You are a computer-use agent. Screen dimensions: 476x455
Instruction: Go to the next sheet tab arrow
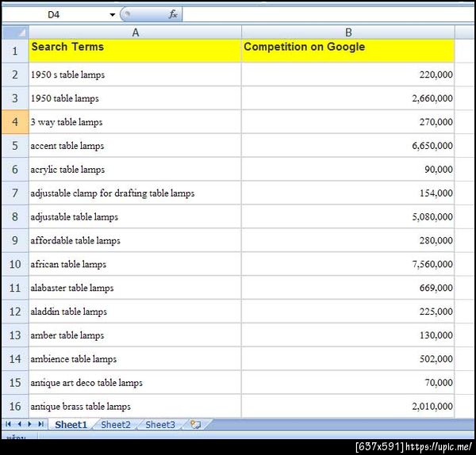point(30,424)
